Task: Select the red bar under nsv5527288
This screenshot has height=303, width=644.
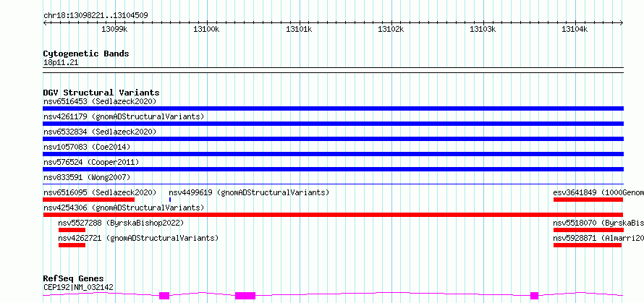Action: (72, 230)
